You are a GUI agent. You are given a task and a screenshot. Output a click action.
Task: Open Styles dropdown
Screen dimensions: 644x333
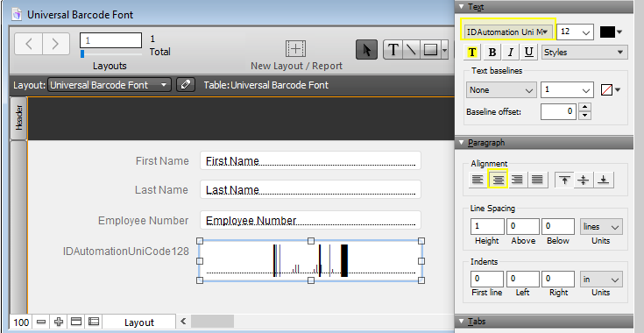584,53
